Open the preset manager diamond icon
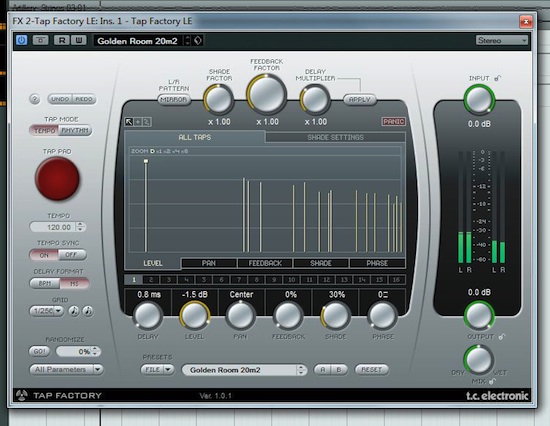550x426 pixels. point(198,41)
